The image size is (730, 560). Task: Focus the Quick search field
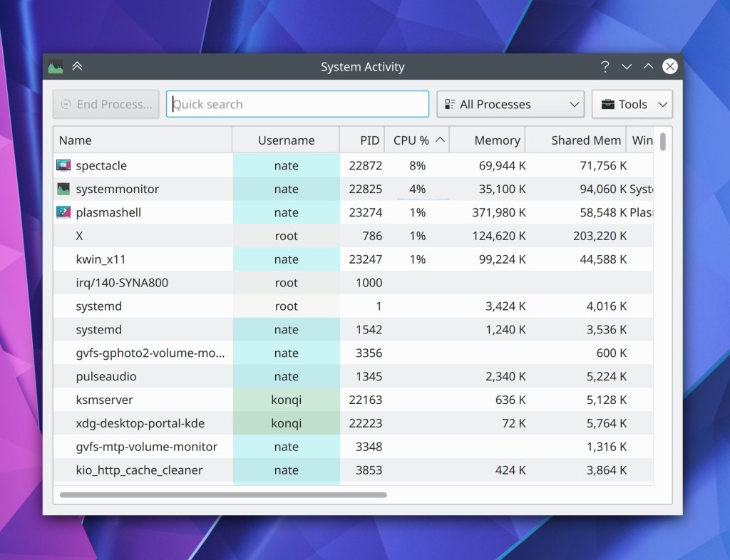point(298,104)
